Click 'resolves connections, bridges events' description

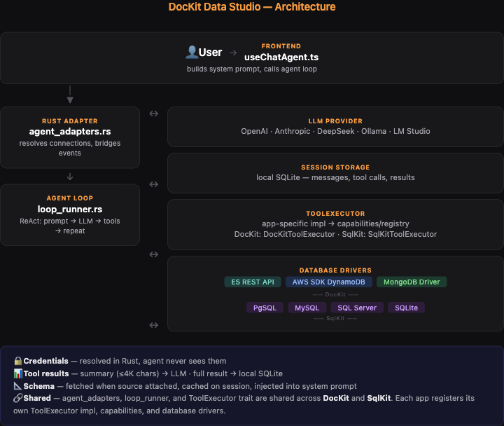coord(70,148)
